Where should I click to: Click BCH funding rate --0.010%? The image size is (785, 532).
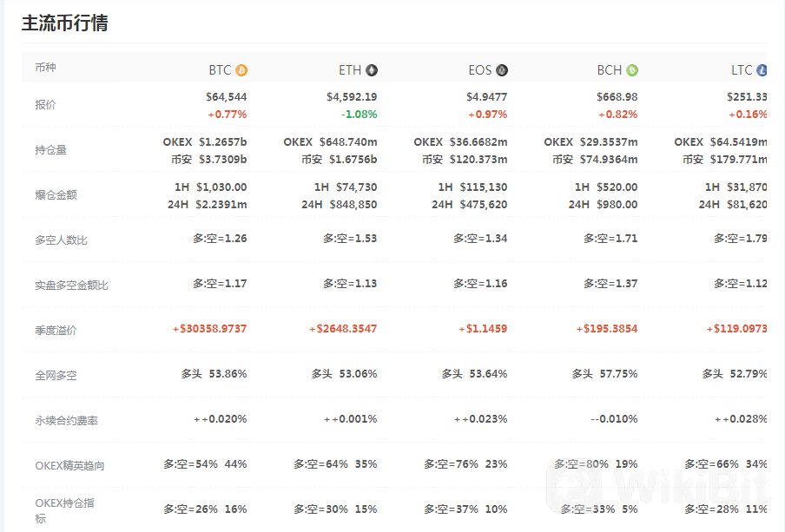614,419
